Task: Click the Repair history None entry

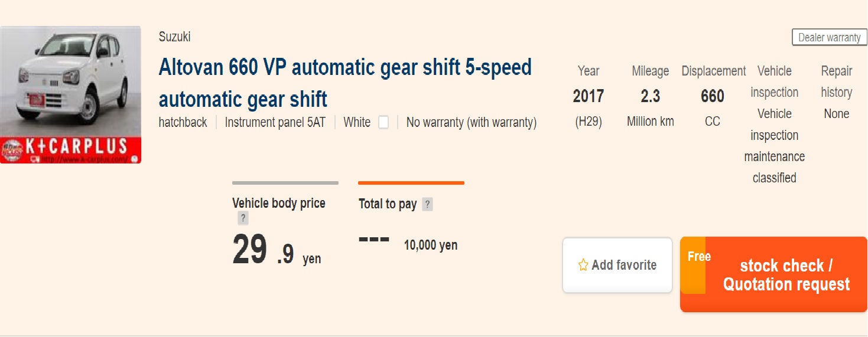Action: [x=836, y=113]
